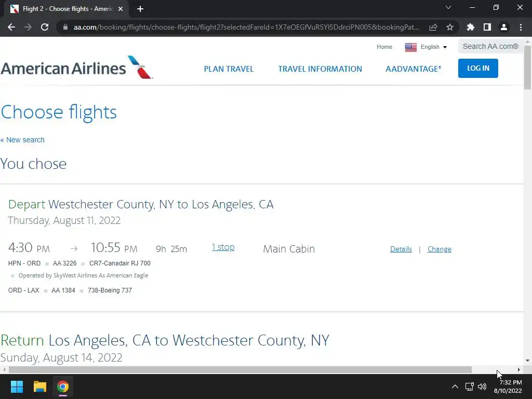
Task: Open a new browser tab
Action: click(x=140, y=9)
